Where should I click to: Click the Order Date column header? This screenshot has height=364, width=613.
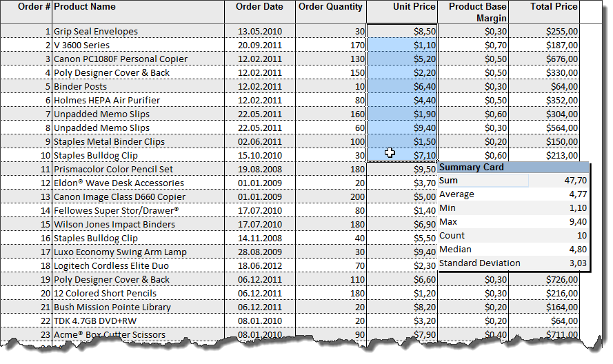[x=260, y=12]
